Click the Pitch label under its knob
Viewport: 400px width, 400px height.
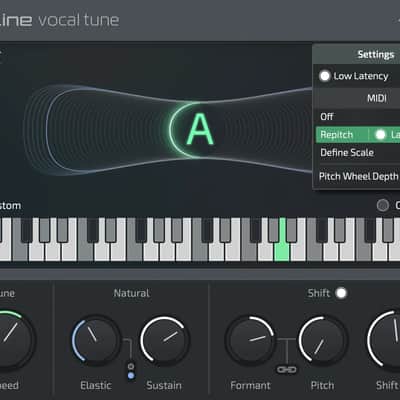point(322,385)
